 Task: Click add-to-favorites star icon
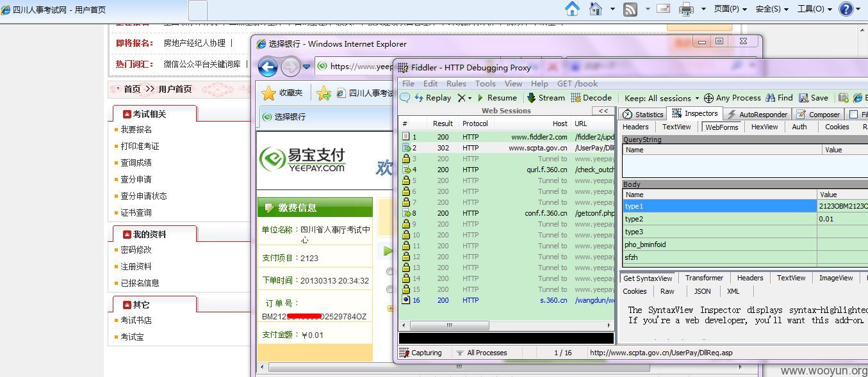point(323,93)
